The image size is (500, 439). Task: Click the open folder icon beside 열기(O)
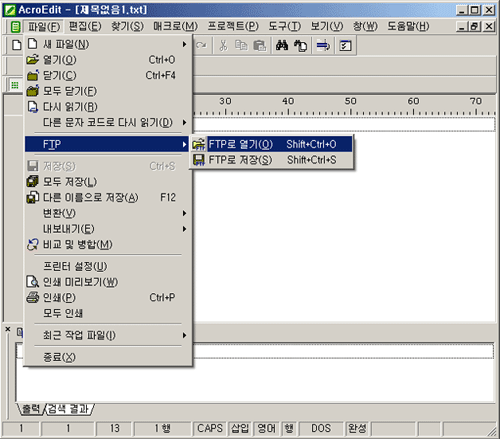point(33,60)
